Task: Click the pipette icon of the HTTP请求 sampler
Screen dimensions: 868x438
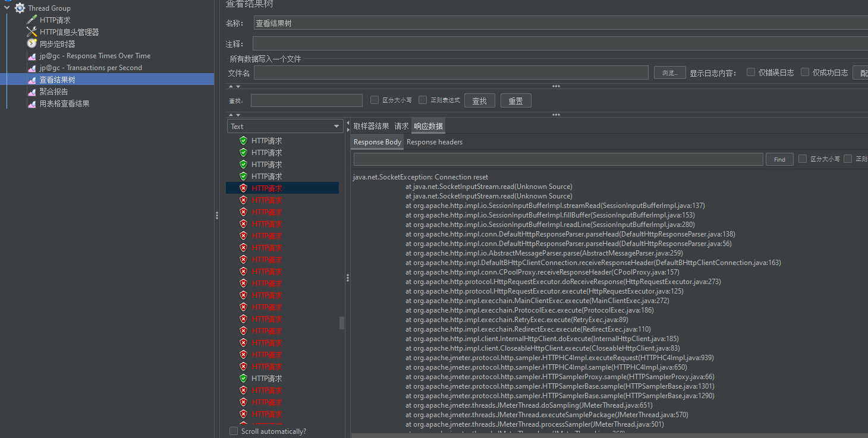Action: (x=32, y=20)
